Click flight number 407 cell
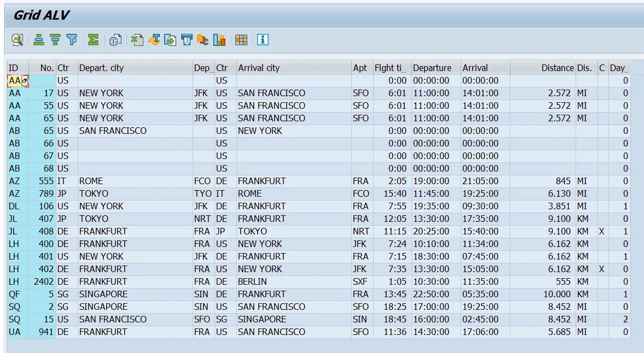 (43, 219)
